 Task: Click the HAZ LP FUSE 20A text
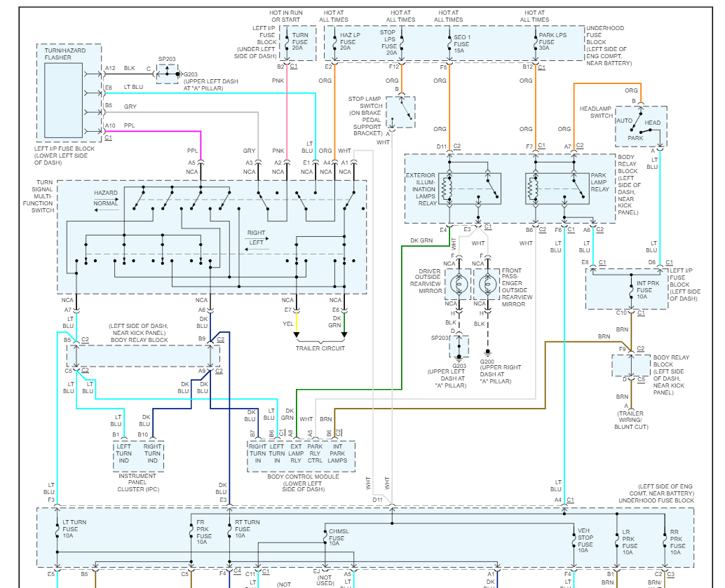point(350,41)
